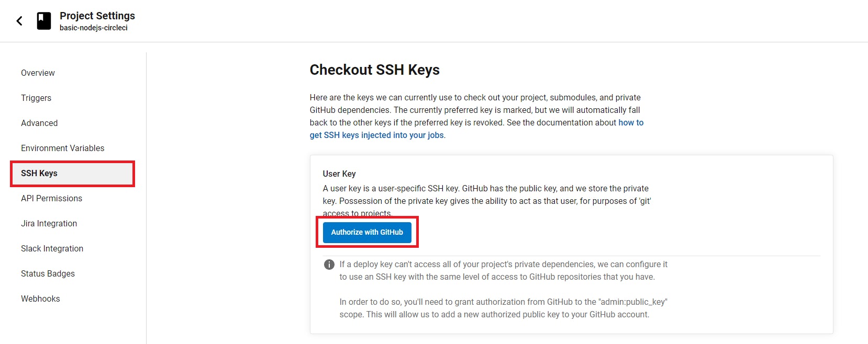868x344 pixels.
Task: Open the Webhooks settings section
Action: 40,299
